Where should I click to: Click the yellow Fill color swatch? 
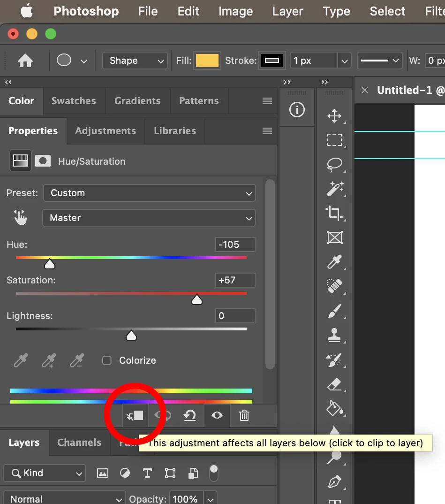pos(207,61)
